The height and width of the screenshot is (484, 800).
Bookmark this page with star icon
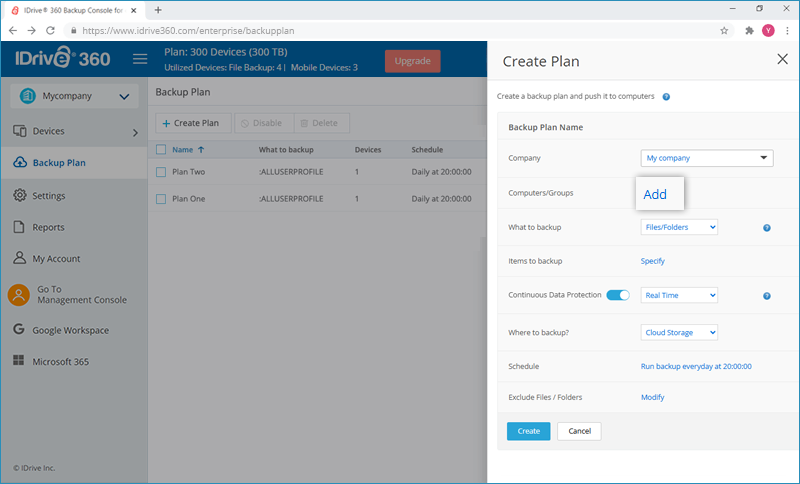tap(723, 31)
